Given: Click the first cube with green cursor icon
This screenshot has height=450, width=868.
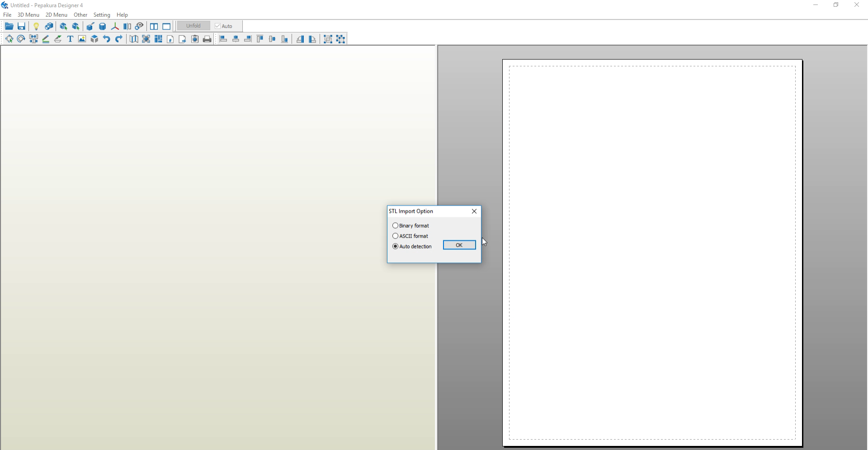Looking at the screenshot, I should click(x=63, y=26).
